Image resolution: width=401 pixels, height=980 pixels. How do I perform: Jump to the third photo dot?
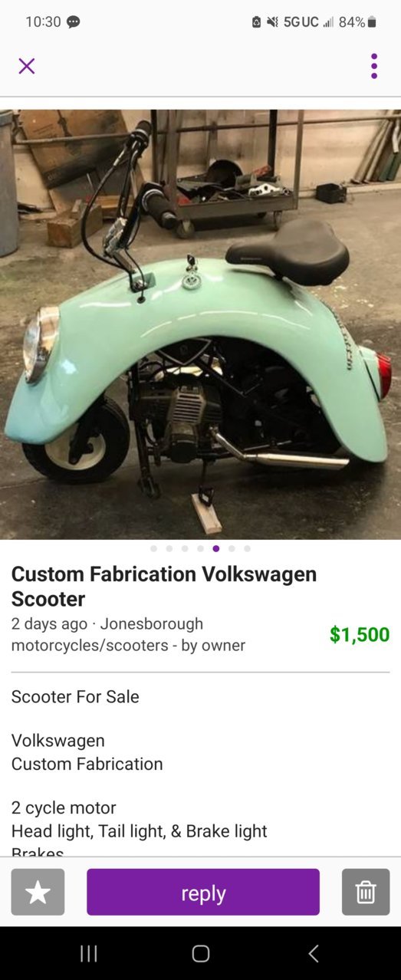click(185, 548)
